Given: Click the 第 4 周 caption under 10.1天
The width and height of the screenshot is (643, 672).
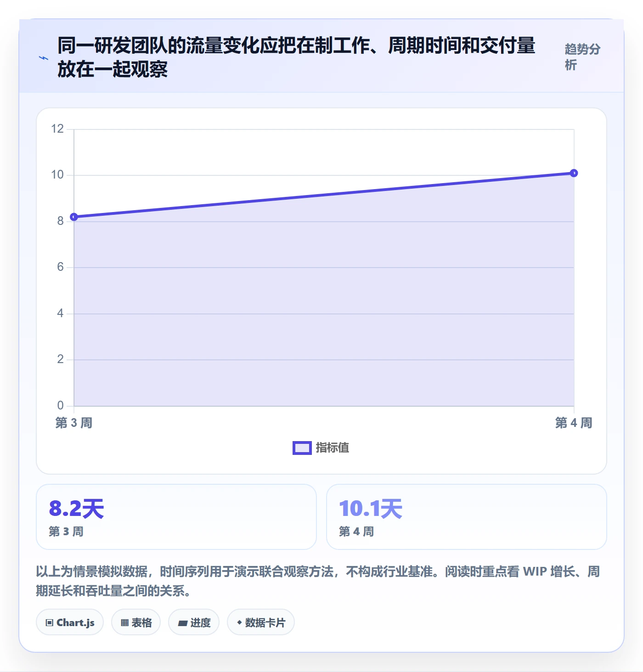Looking at the screenshot, I should pyautogui.click(x=356, y=532).
